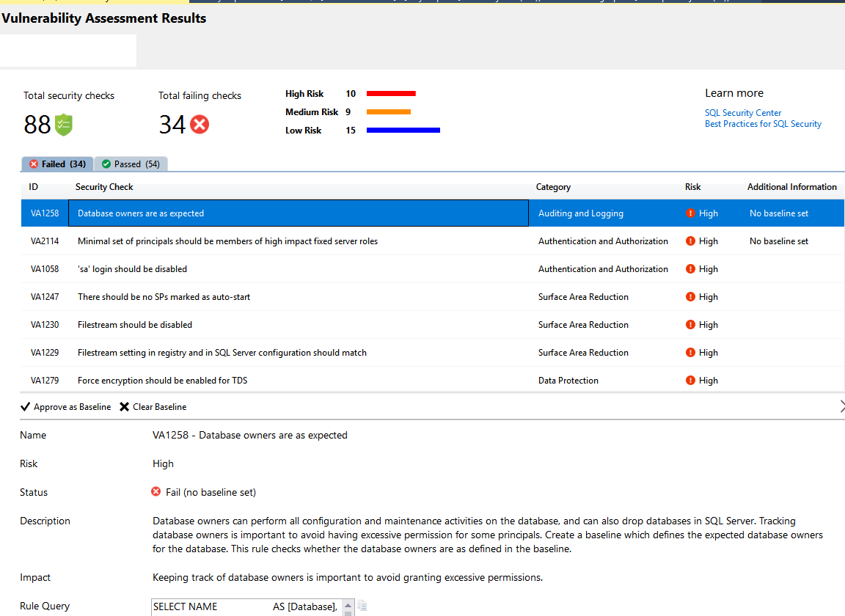Click inside the Rule Query text box
The width and height of the screenshot is (845, 616).
click(245, 606)
